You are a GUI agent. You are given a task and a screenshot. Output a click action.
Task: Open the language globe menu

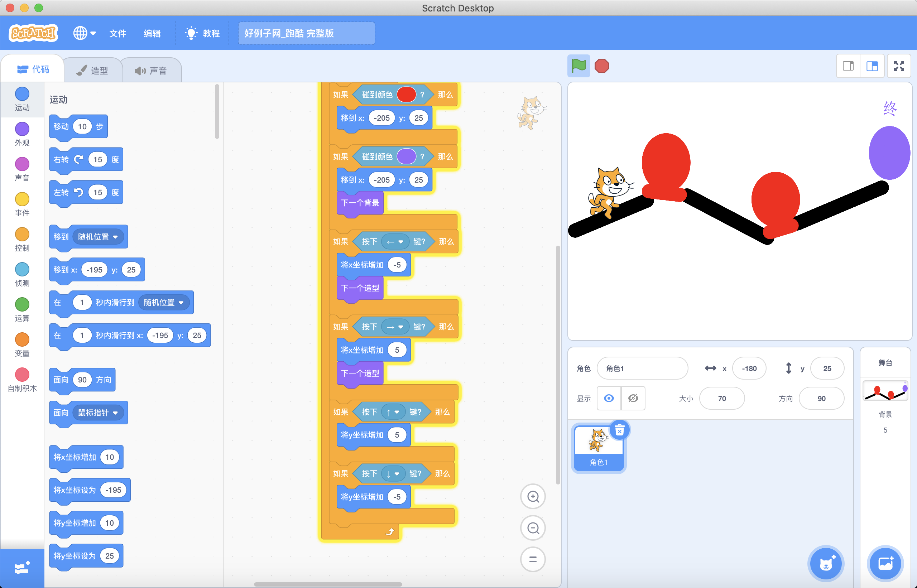(x=85, y=33)
